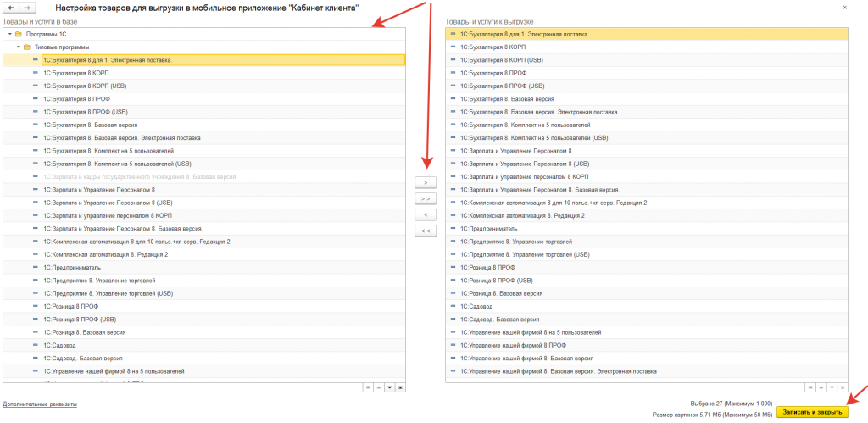Viewport: 868px width, 423px height.
Task: Select 'Предприятие 8. Управление торговлей (USB)' in upload list
Action: click(647, 254)
